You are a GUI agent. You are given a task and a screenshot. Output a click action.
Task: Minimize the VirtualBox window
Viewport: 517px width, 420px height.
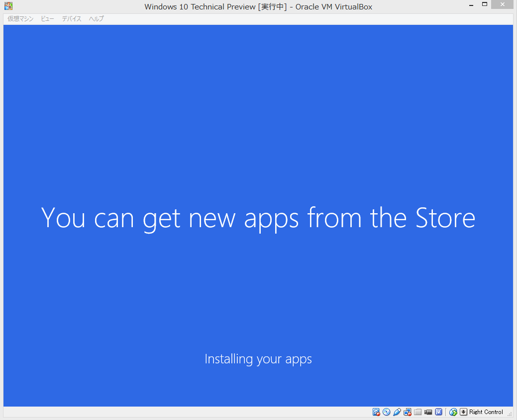coord(471,5)
